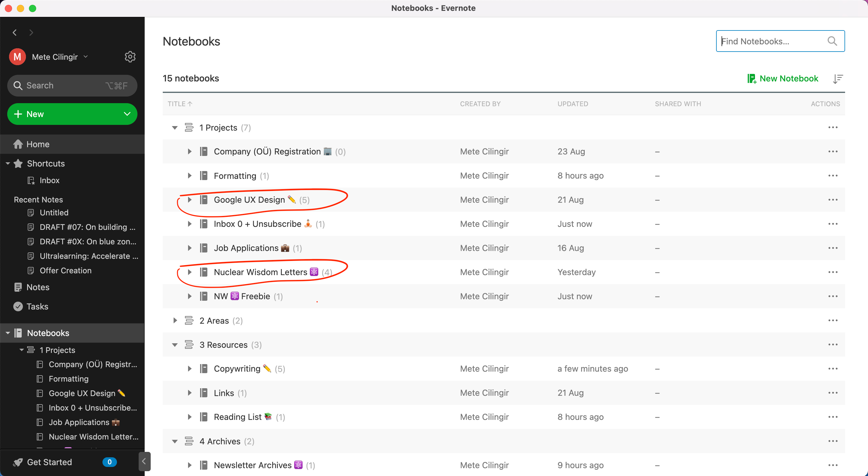Click the SHARED WITH column header
Screen dimensions: 868x476
678,104
